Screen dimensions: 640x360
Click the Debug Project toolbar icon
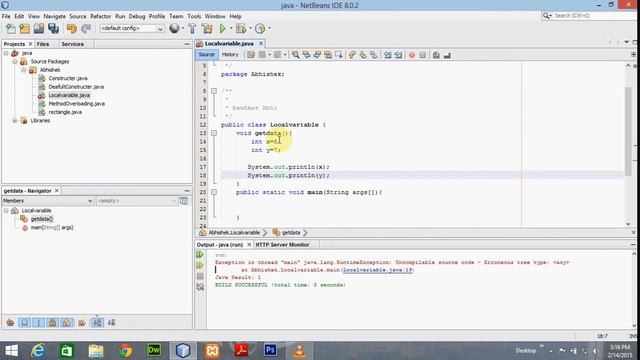click(241, 29)
